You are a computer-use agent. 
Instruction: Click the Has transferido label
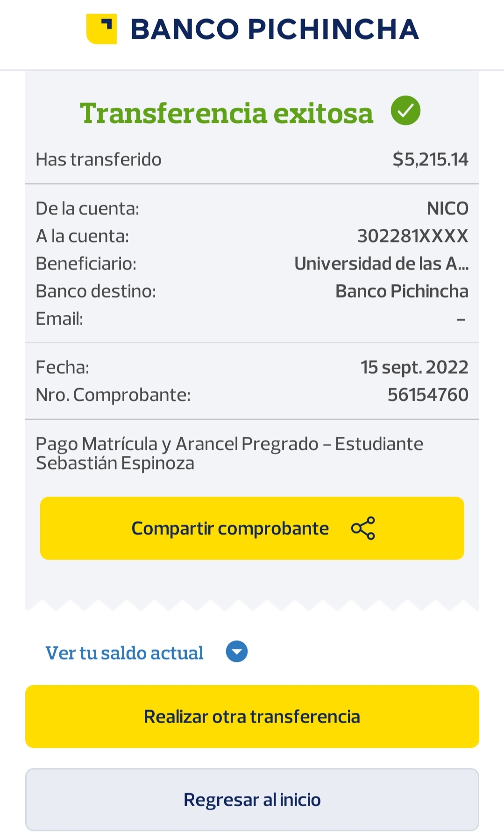99,160
